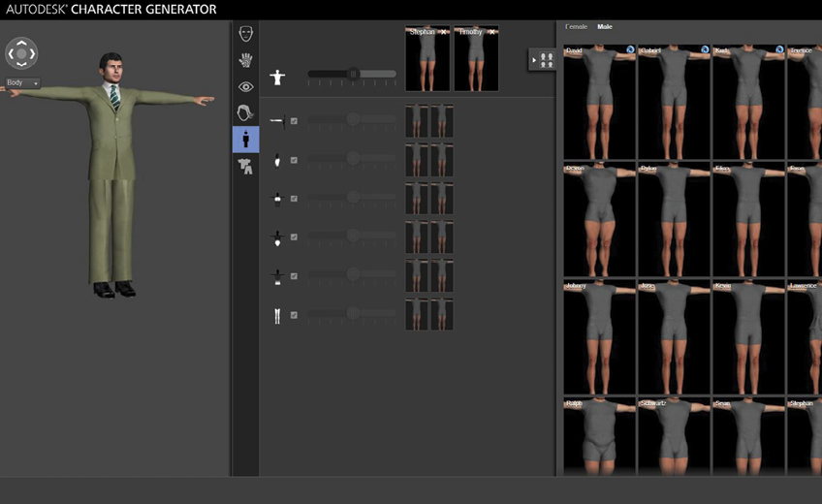
Task: Choose the Johnny body preset
Action: (599, 337)
